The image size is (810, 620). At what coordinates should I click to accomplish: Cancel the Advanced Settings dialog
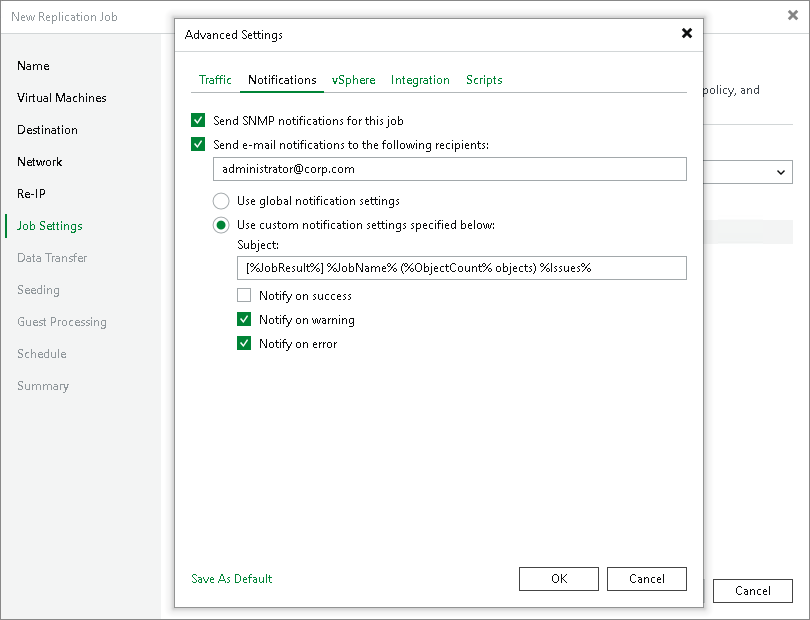pos(647,579)
